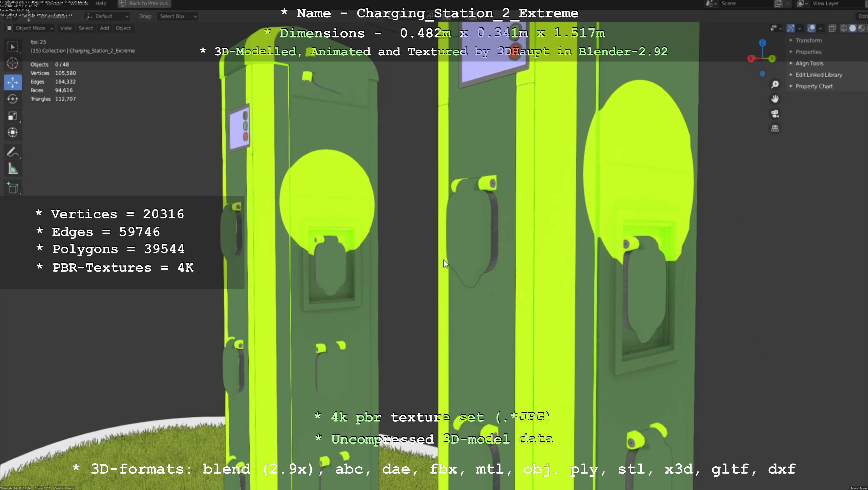868x490 pixels.
Task: Click the Back to Previous button
Action: (x=144, y=3)
